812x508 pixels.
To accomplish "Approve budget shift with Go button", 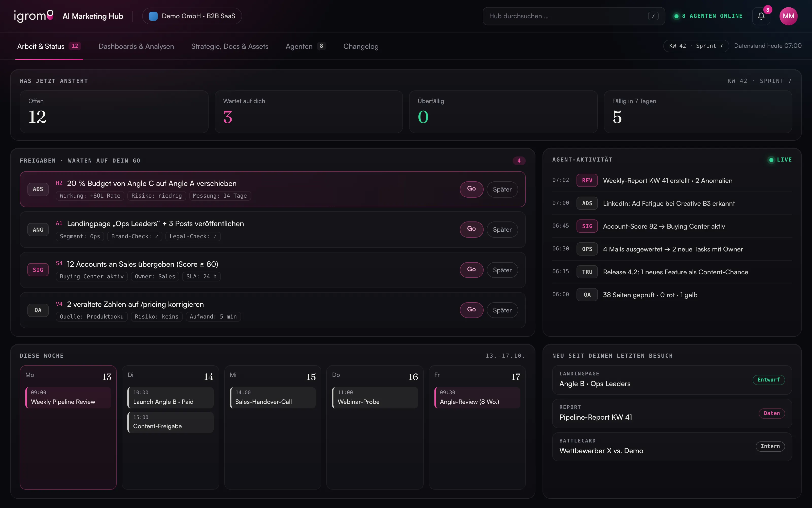I will point(471,189).
